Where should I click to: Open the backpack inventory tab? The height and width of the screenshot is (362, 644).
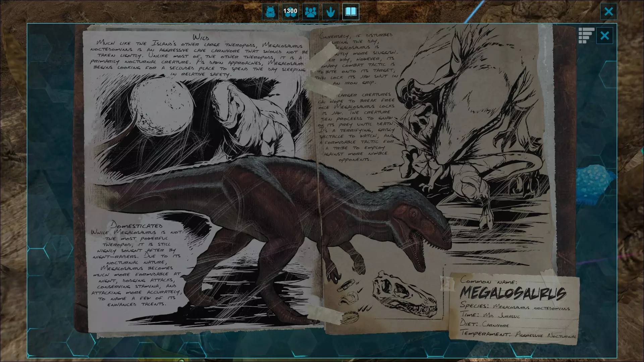[270, 12]
